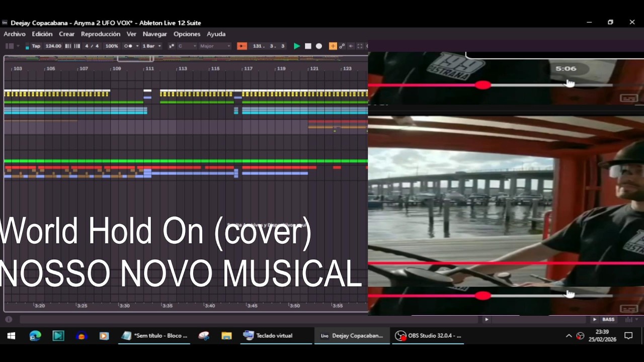Switch to the Teclado virtual window
The width and height of the screenshot is (644, 362).
pos(276,335)
